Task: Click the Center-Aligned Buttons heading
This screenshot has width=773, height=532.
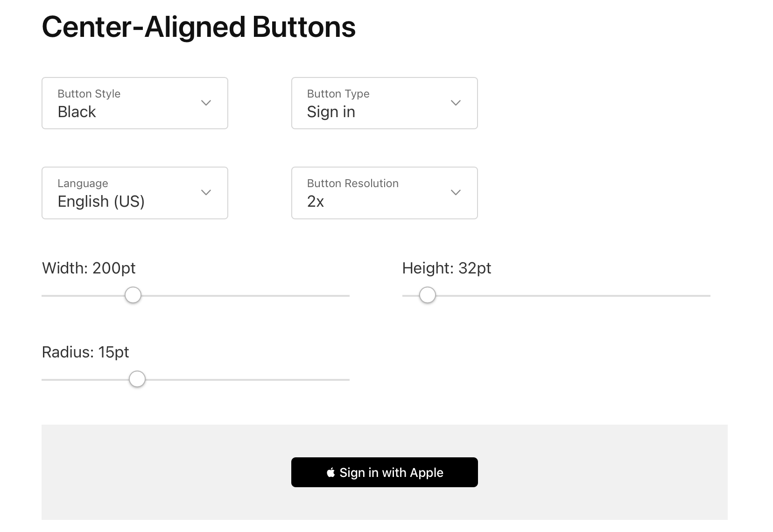Action: point(199,27)
